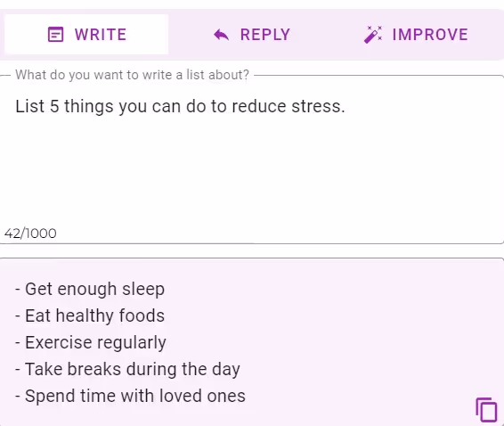Screen dimensions: 504x426
Task: Click the word 'reduce' in the prompt
Action: tap(259, 106)
